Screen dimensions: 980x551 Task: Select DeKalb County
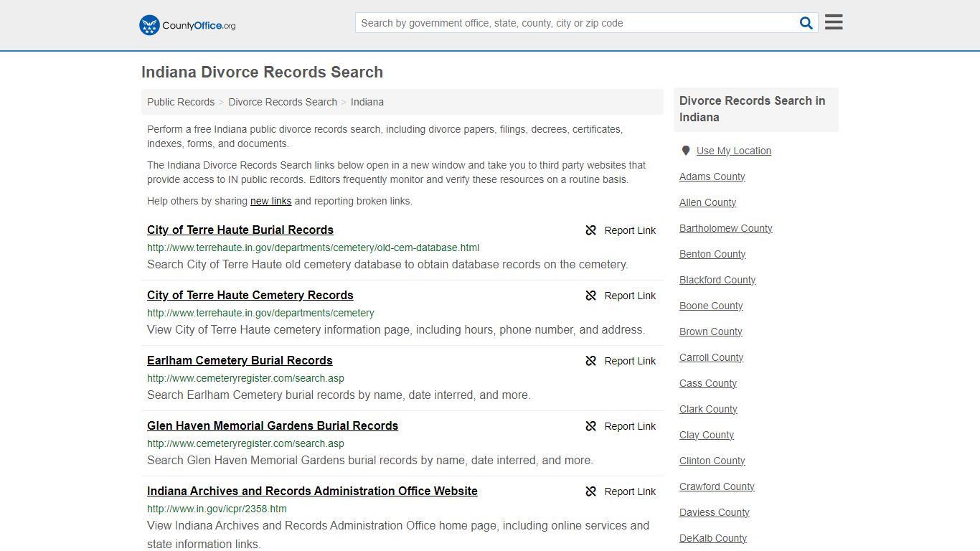tap(713, 538)
